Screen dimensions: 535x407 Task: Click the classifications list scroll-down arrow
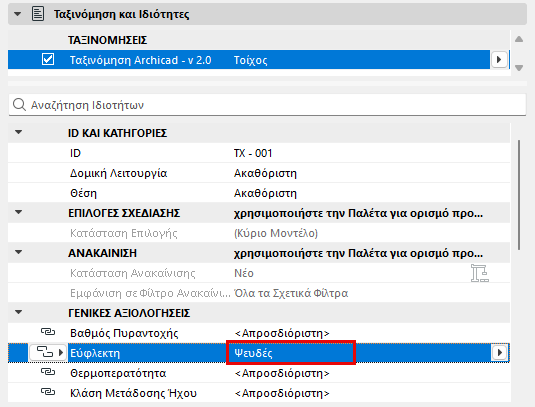[519, 68]
